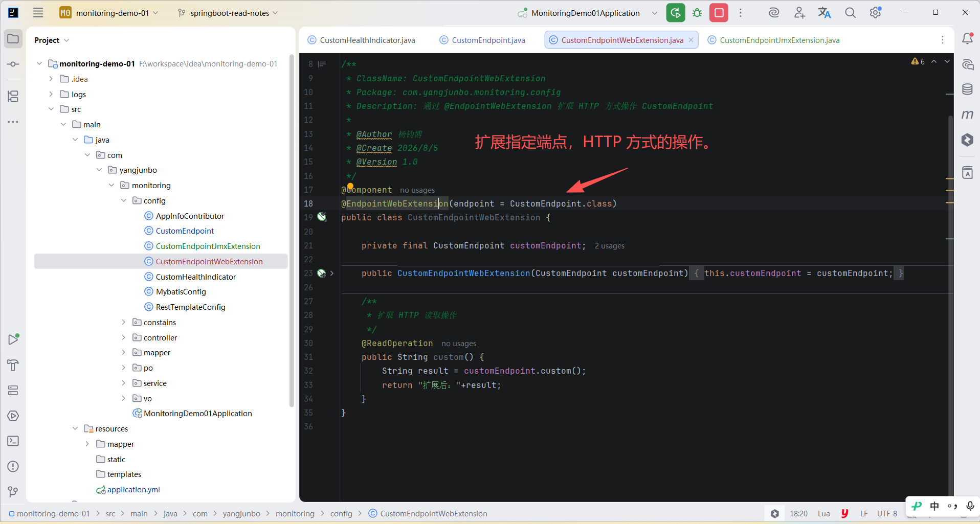Switch to CustomEndpoint.java tab
Viewport: 980px width, 524px height.
[482, 40]
